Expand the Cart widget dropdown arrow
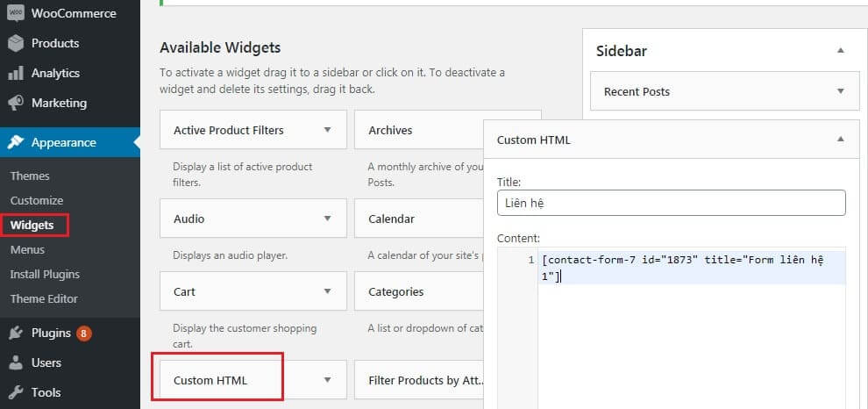Screen dimensions: 868x409 tap(328, 291)
